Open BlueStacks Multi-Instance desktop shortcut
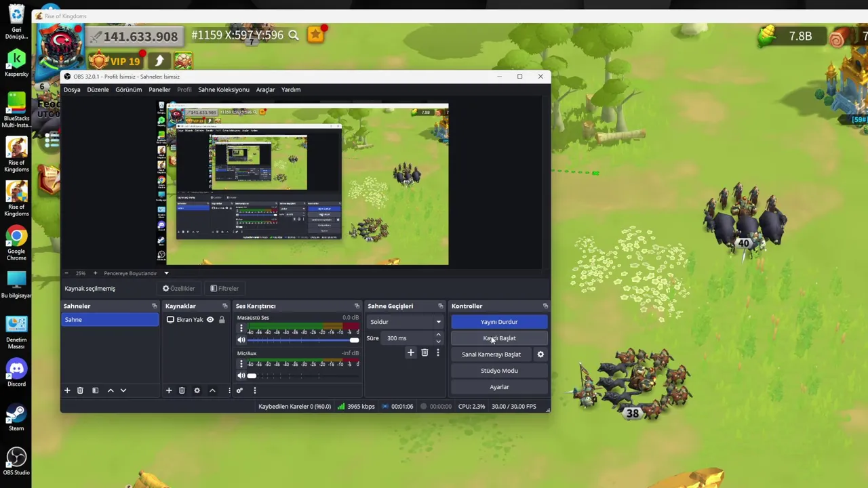The height and width of the screenshot is (488, 868). click(x=16, y=110)
